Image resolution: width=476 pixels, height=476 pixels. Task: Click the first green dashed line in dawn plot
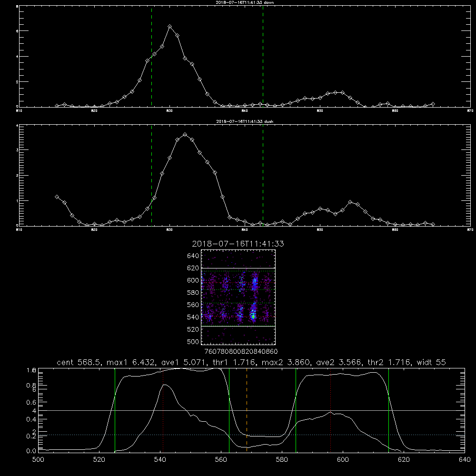pos(151,56)
